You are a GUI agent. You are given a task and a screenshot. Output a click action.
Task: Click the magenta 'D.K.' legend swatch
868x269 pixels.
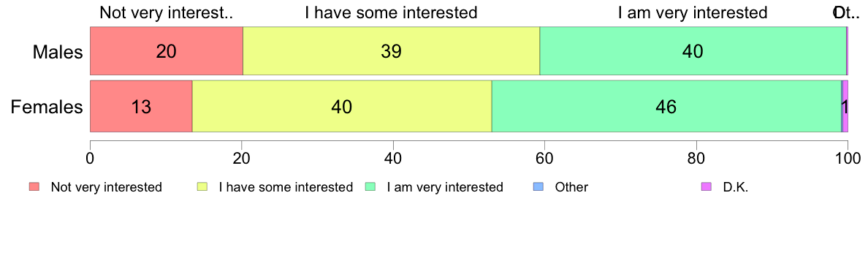click(x=707, y=187)
